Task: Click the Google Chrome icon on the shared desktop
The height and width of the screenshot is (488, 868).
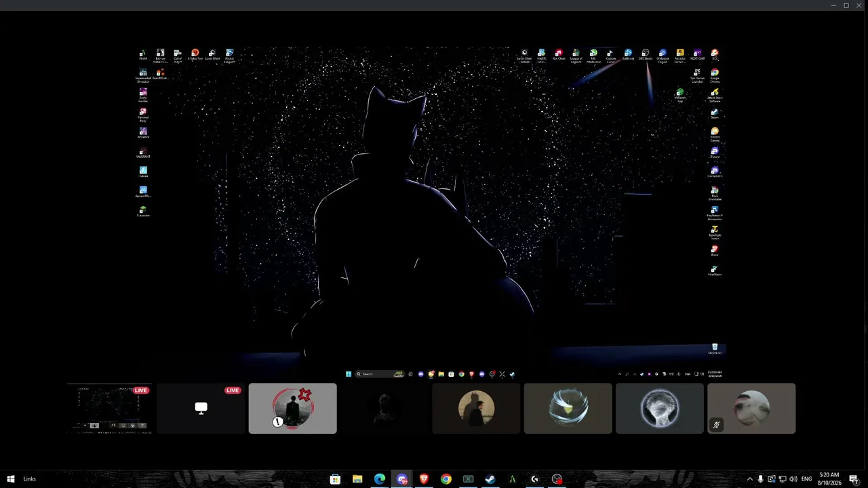Action: point(715,74)
